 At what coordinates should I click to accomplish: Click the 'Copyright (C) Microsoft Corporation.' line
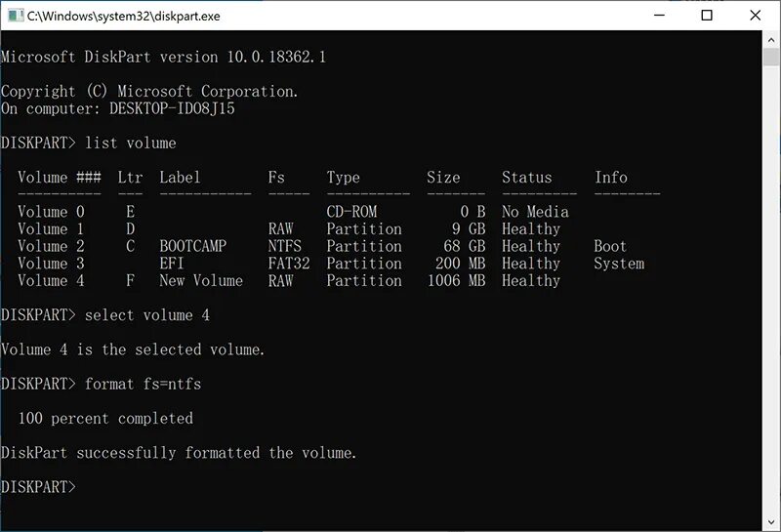[x=149, y=91]
